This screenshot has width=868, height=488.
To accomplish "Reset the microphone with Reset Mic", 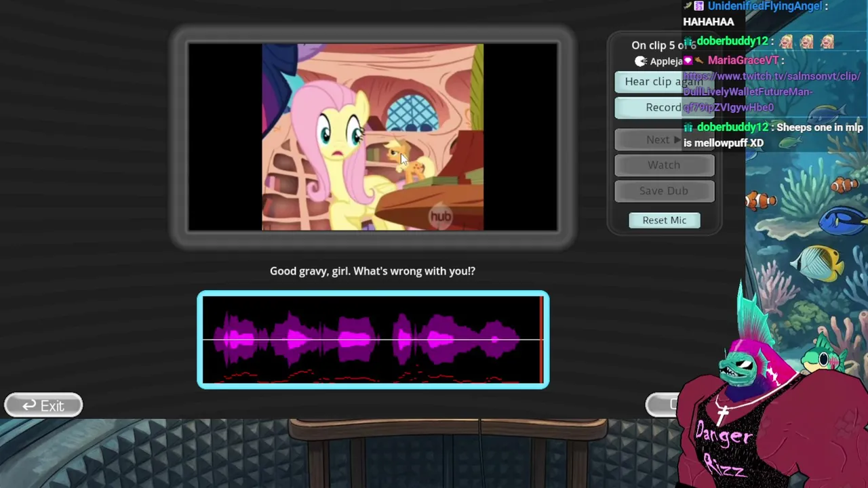I will [x=665, y=220].
